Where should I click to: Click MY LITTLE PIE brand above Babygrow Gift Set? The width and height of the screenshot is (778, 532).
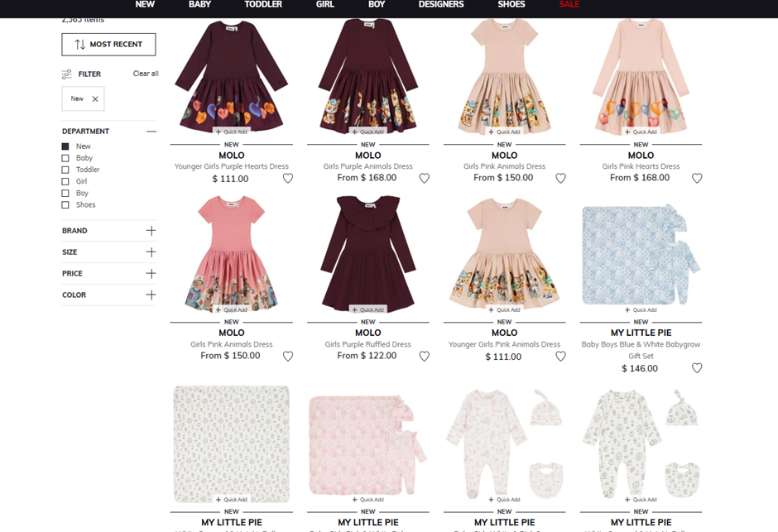click(641, 333)
